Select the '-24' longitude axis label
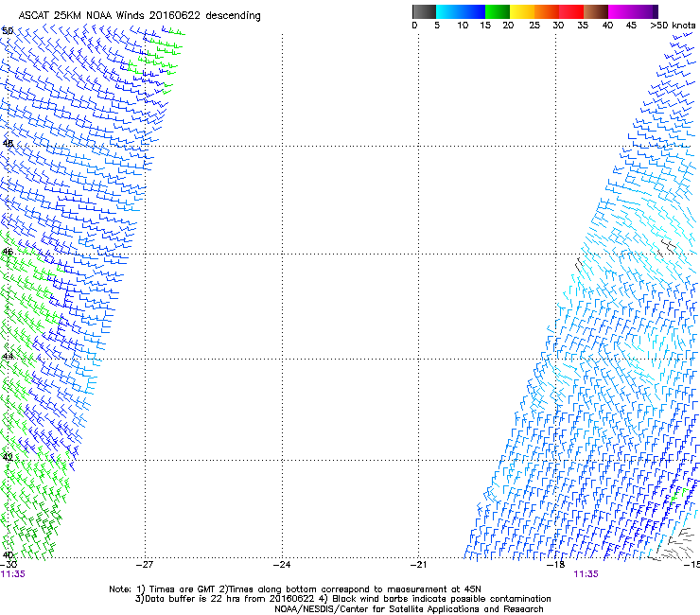 [x=282, y=565]
